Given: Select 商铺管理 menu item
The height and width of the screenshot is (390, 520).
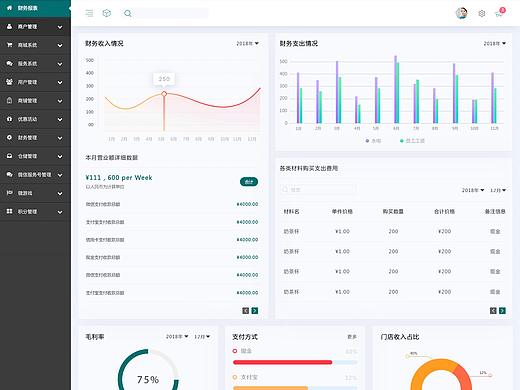Looking at the screenshot, I should click(35, 100).
